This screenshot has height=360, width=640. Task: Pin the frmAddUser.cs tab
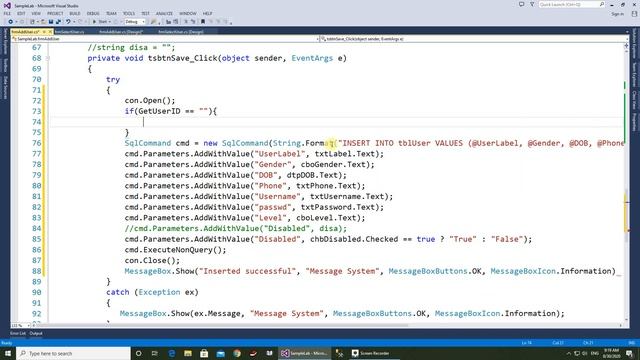coord(44,32)
